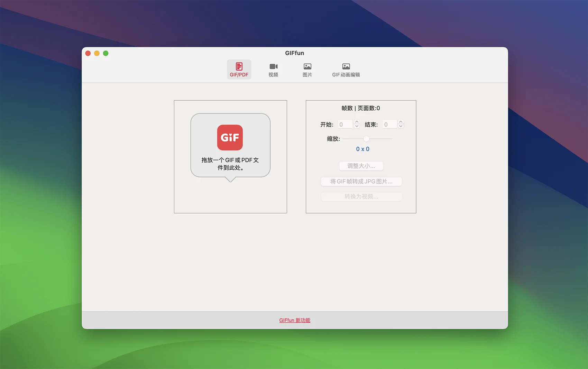The height and width of the screenshot is (369, 588).
Task: Click the 调整大小... resize button
Action: 361,166
